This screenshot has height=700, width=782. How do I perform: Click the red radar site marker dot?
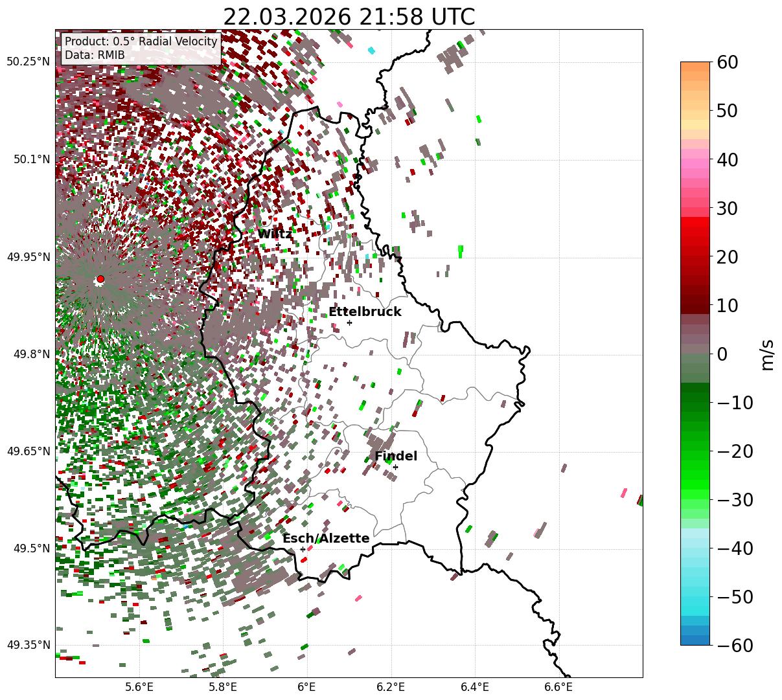pyautogui.click(x=100, y=279)
